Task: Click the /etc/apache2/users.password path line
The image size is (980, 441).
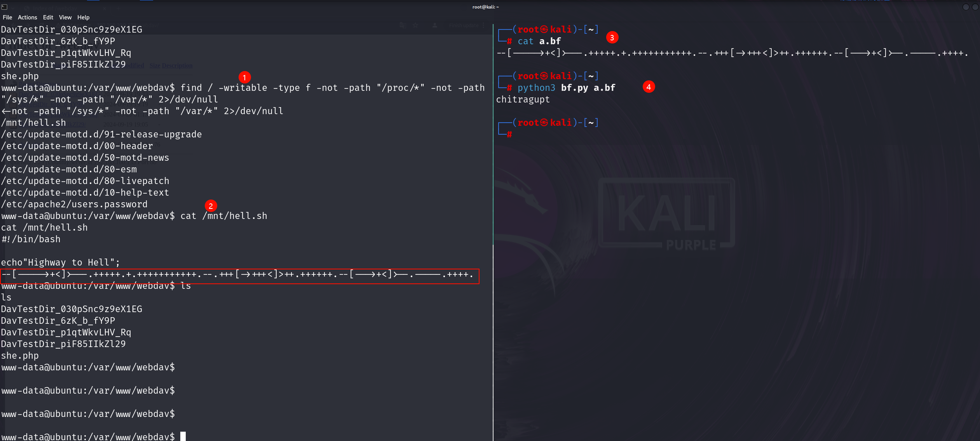Action: click(74, 204)
